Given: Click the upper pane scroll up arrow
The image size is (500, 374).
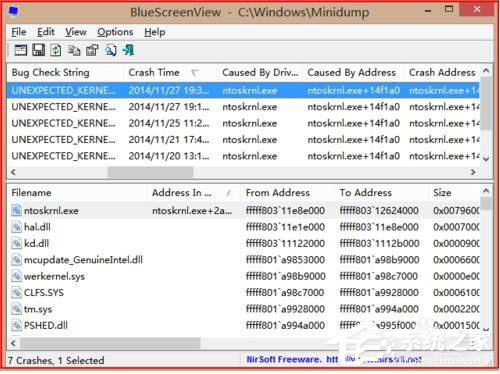Looking at the screenshot, I should (x=486, y=70).
